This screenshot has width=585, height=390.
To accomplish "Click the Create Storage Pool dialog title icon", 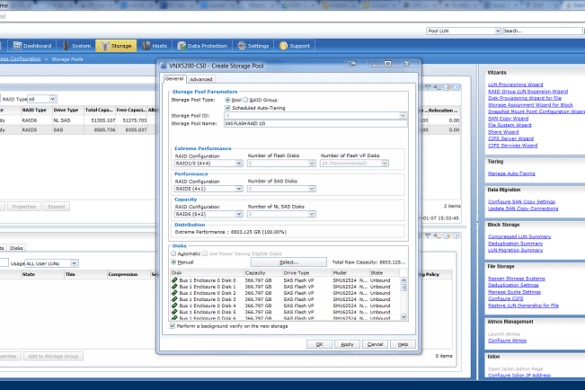I will point(163,66).
